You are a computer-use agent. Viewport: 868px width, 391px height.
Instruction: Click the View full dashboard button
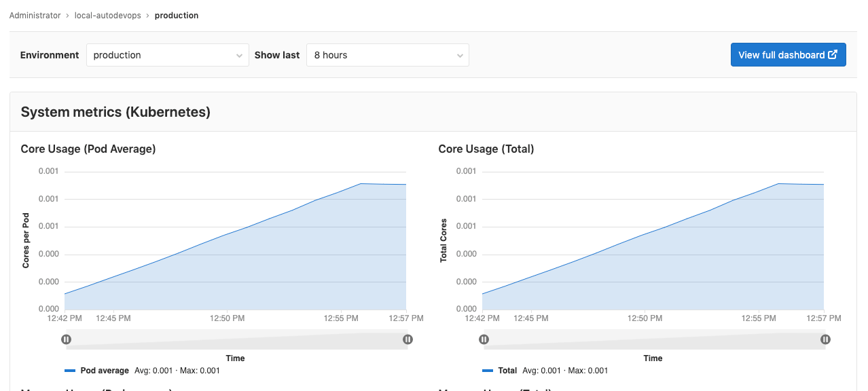[788, 54]
